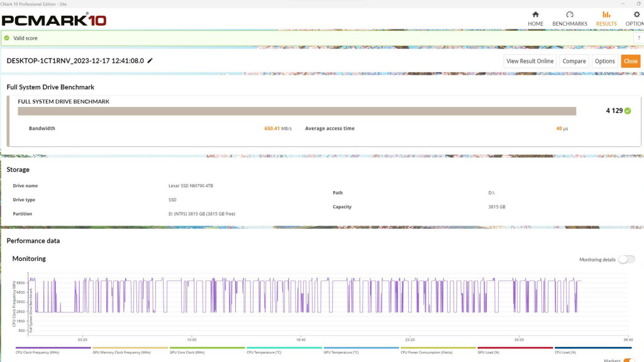
Task: Click the 16:40 time label on chart axis
Action: 301,340
